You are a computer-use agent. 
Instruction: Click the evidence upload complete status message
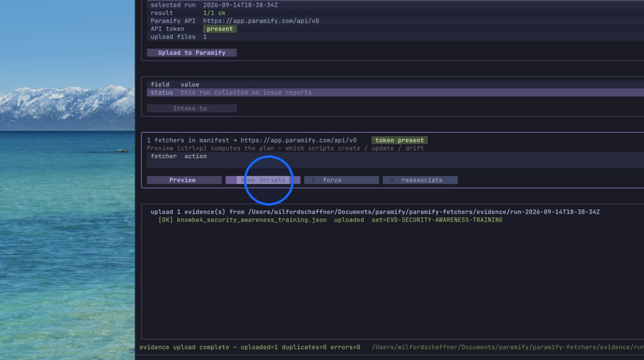(x=250, y=347)
